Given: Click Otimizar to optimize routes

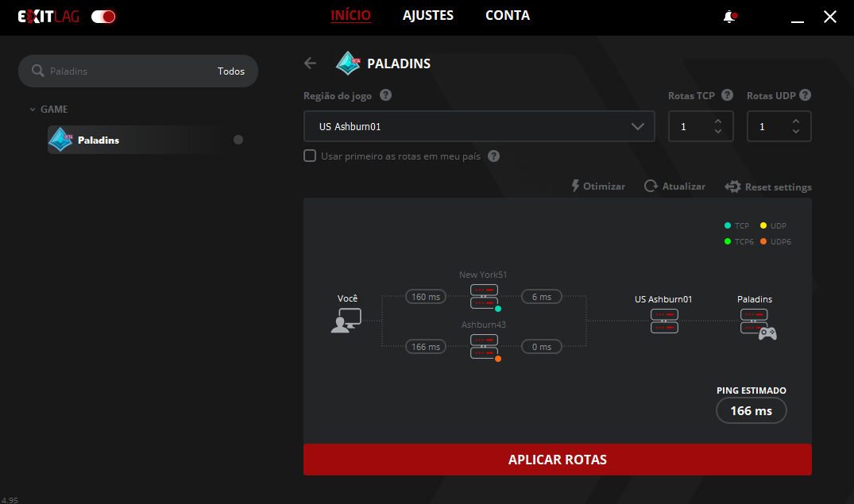Looking at the screenshot, I should click(x=598, y=187).
